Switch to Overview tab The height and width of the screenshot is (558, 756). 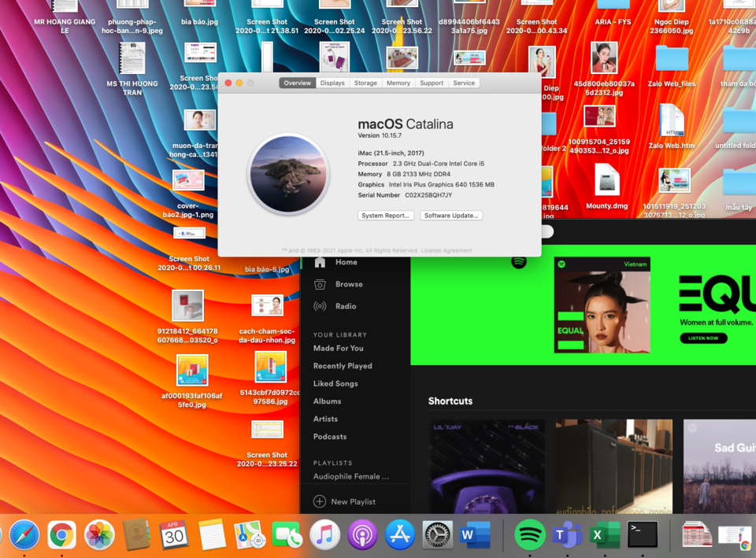tap(298, 83)
